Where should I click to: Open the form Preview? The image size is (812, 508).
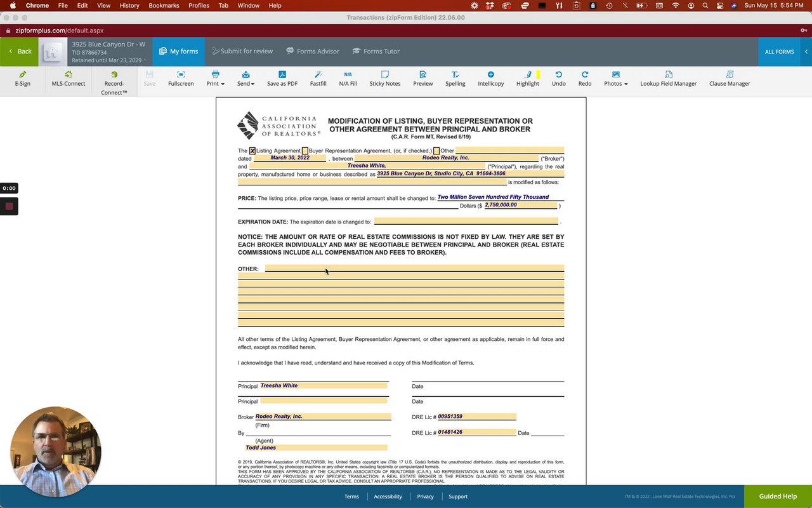coord(423,79)
